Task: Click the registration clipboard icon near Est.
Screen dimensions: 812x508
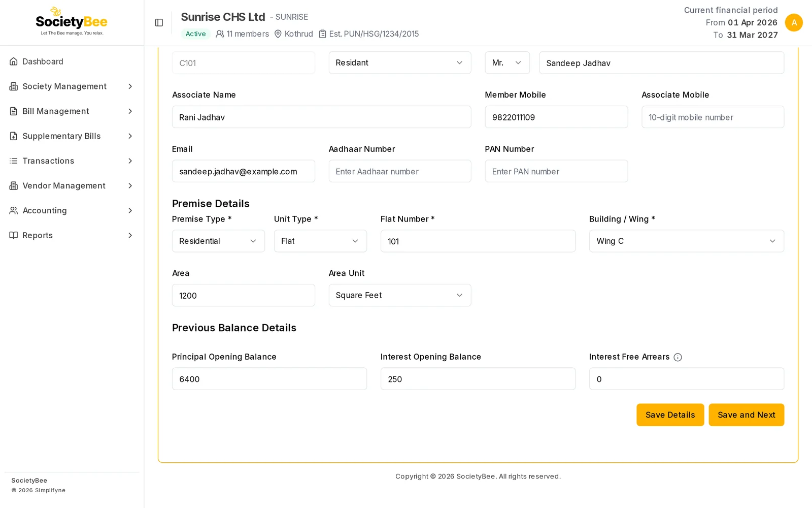Action: [322, 34]
